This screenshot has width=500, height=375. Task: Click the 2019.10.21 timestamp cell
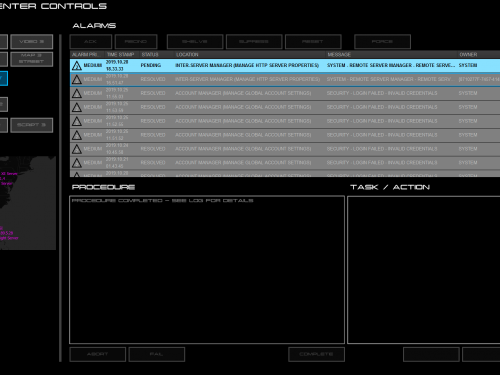tap(115, 163)
